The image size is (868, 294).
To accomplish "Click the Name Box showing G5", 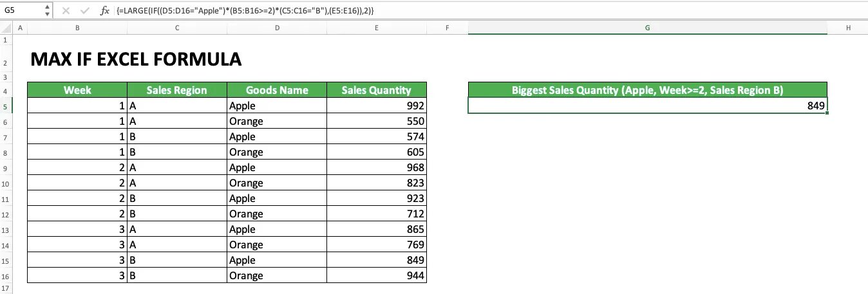I will pos(23,11).
